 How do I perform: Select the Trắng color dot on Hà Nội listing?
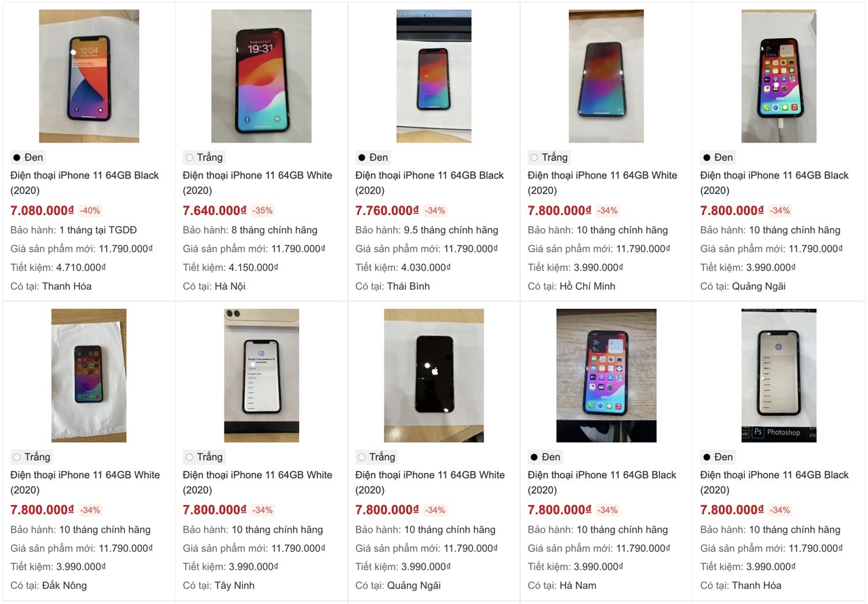tap(189, 157)
